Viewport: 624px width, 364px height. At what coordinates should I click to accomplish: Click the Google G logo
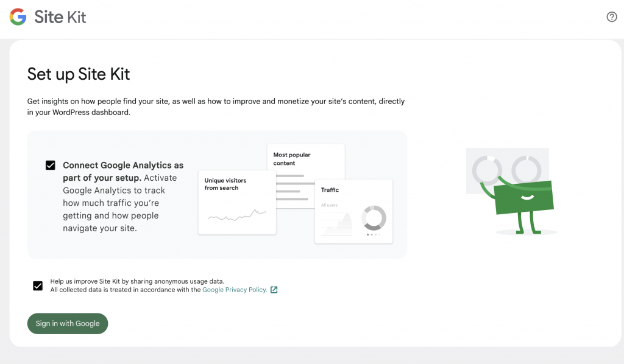(18, 16)
